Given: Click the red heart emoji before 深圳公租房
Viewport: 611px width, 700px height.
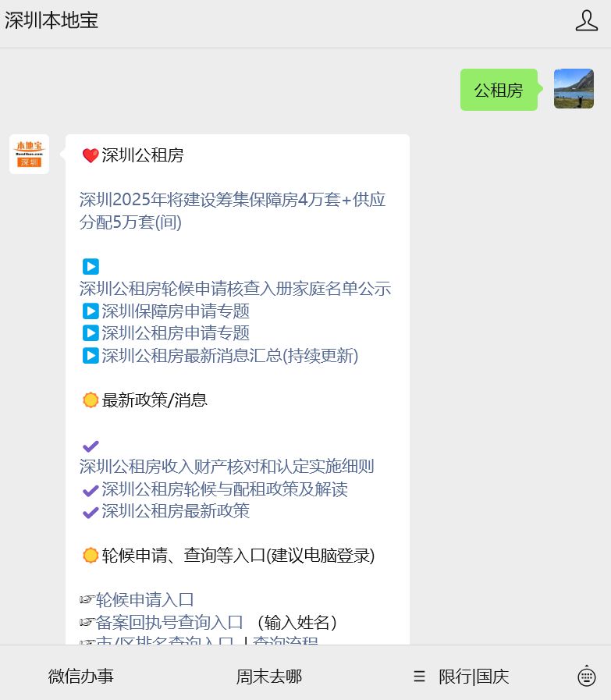Looking at the screenshot, I should pos(90,156).
